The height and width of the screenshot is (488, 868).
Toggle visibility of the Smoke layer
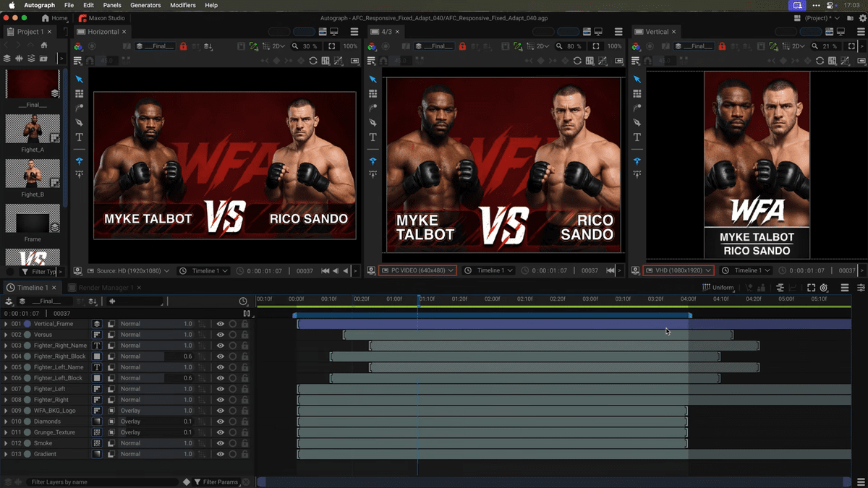point(220,443)
